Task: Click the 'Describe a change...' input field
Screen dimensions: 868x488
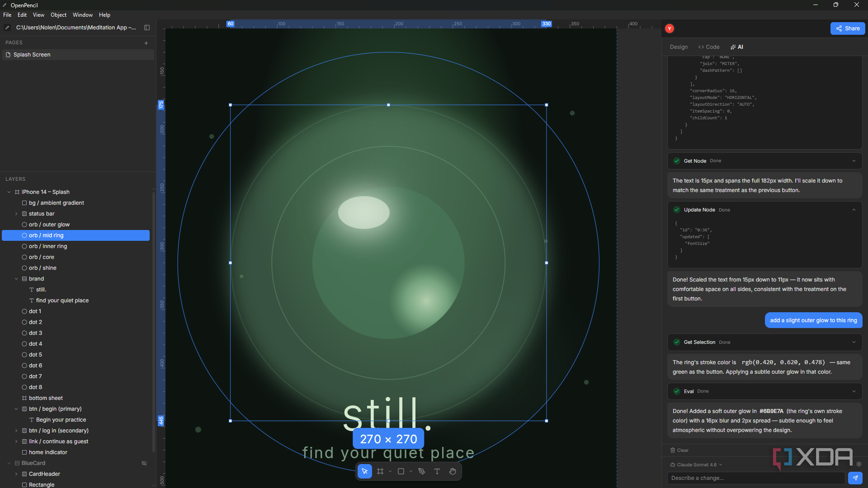Action: click(756, 478)
